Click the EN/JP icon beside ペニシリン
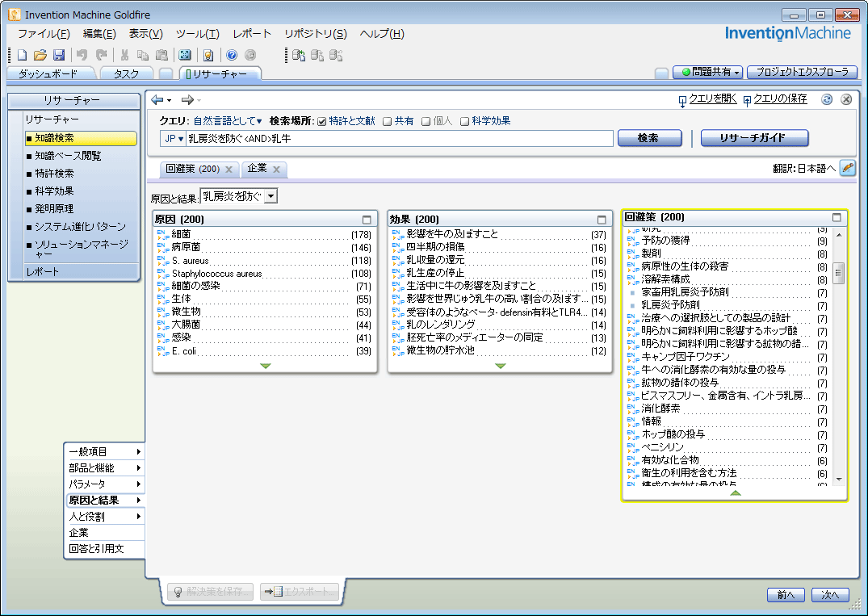This screenshot has width=868, height=616. [x=633, y=447]
